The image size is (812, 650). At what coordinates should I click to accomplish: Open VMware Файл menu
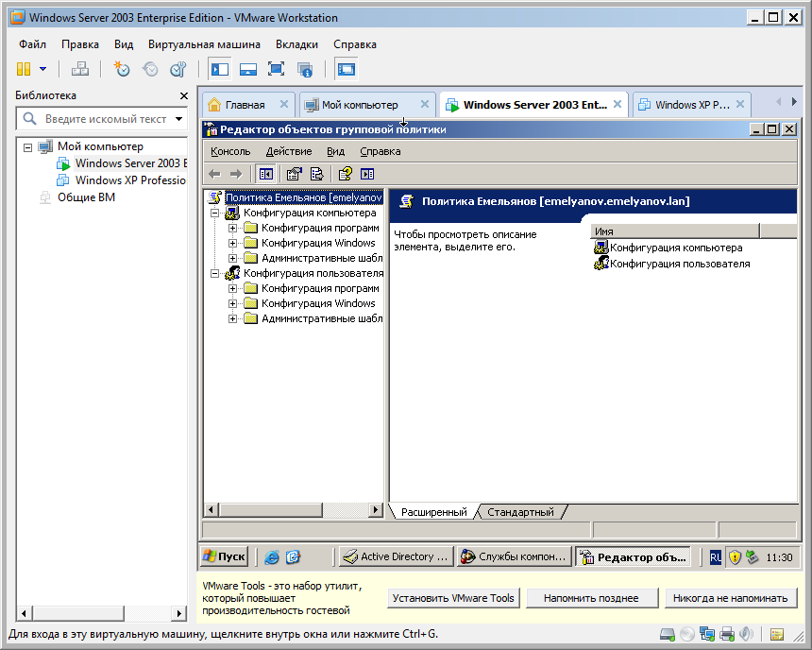point(33,44)
